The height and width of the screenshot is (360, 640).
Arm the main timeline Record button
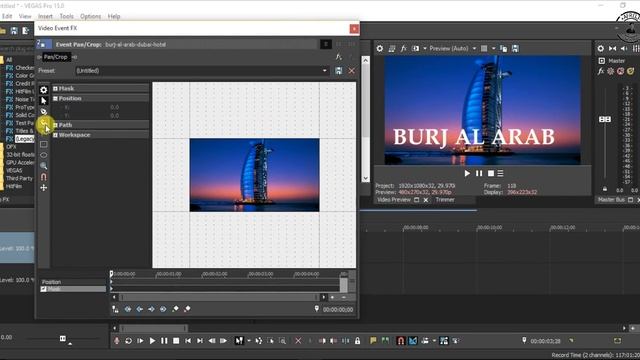click(x=117, y=341)
